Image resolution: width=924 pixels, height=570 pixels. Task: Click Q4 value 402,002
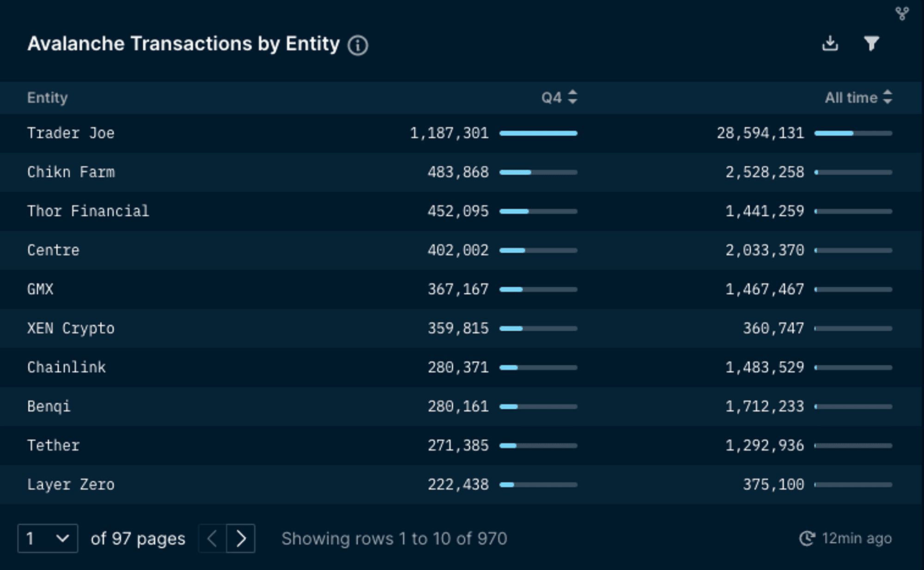pos(458,250)
